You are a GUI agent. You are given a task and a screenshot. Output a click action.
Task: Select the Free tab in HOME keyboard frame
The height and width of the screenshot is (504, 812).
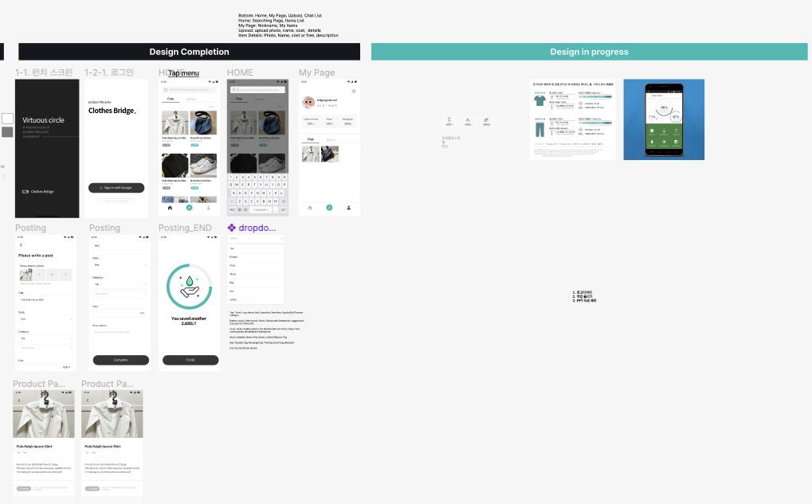coord(239,99)
